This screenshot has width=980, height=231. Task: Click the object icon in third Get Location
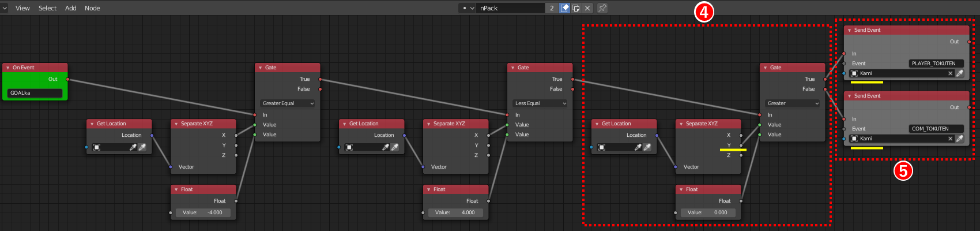point(602,147)
